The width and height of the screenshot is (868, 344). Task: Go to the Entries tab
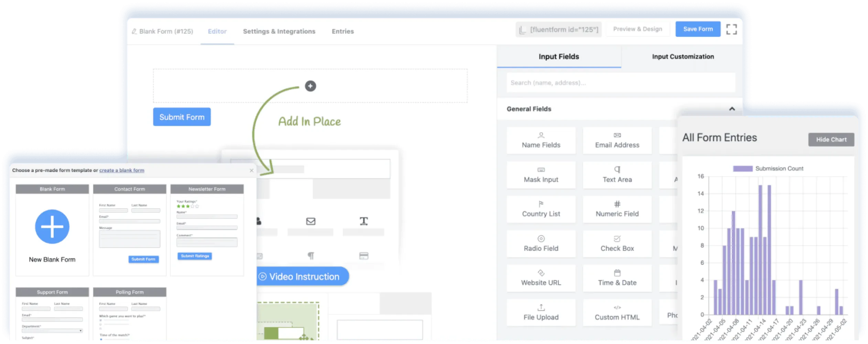(x=343, y=31)
